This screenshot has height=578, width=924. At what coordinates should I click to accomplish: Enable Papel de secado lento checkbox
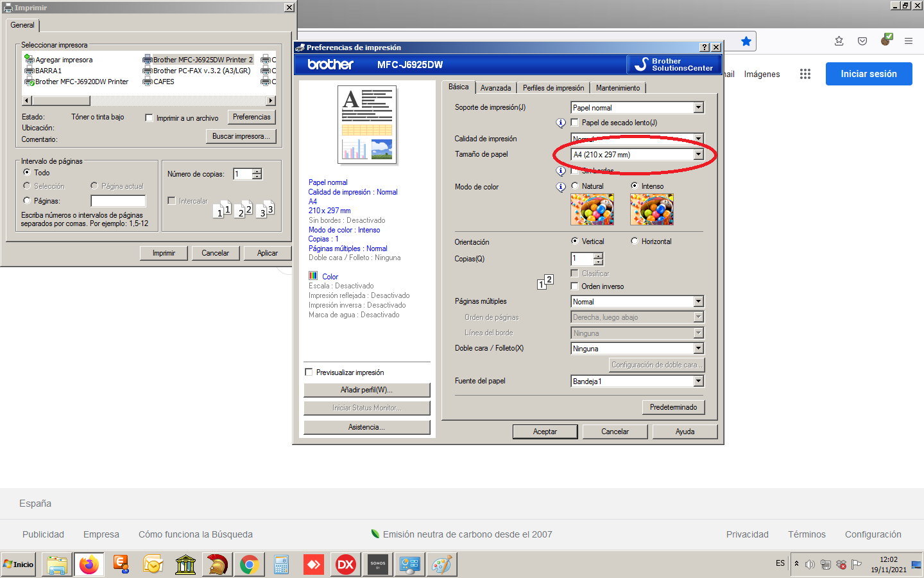(x=575, y=123)
